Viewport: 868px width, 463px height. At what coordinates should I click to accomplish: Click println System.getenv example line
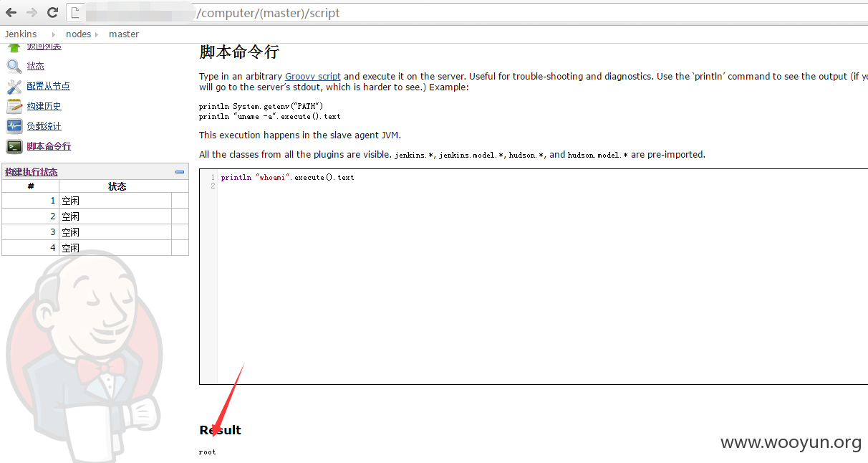coord(261,106)
